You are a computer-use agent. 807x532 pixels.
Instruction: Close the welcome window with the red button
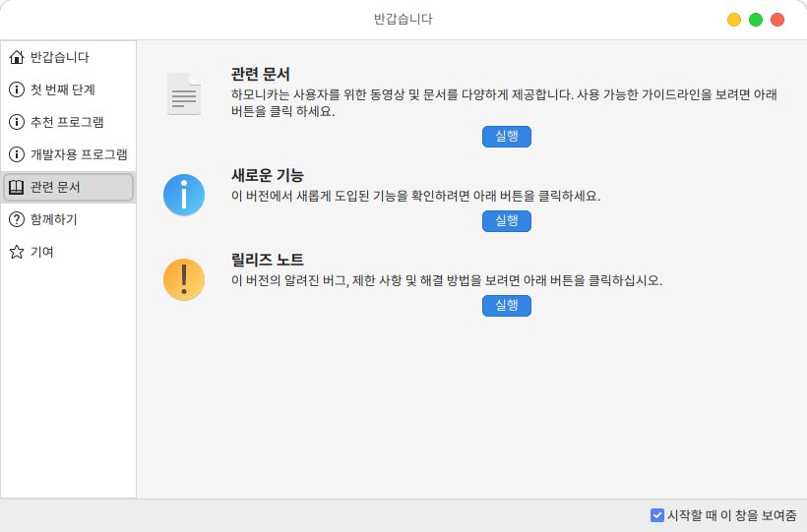coord(777,20)
